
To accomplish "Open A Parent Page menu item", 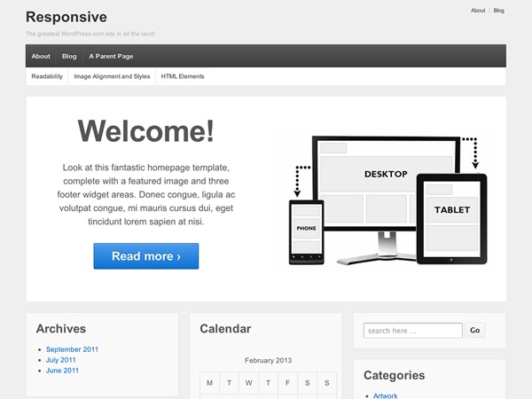I will 111,56.
